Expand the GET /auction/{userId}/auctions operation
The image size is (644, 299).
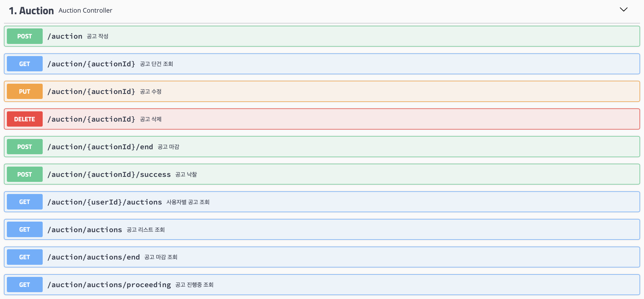tap(343, 202)
